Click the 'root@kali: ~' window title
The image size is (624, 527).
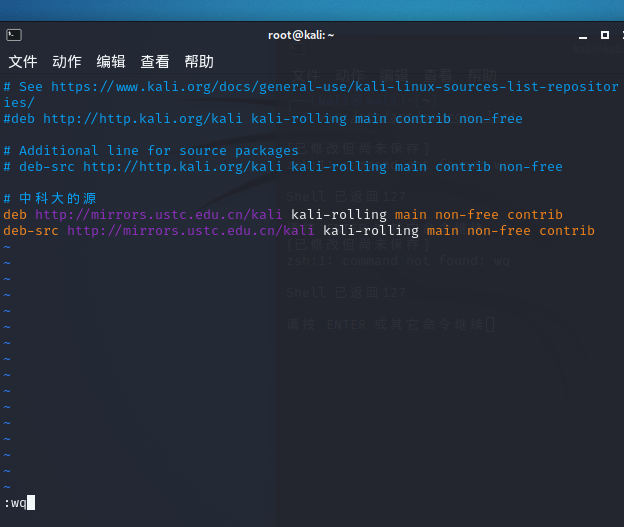(301, 35)
